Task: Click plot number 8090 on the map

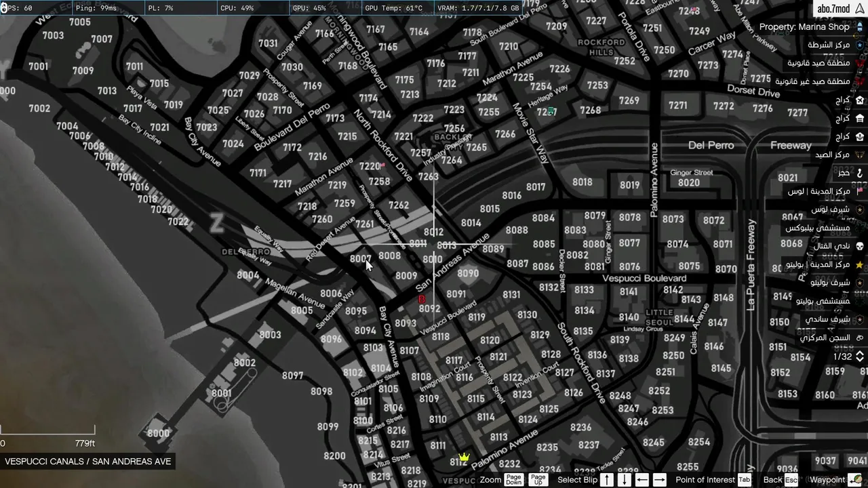Action: pos(468,274)
